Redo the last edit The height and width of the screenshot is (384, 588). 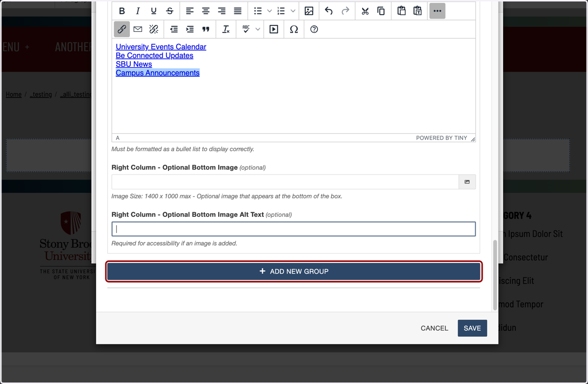(345, 11)
